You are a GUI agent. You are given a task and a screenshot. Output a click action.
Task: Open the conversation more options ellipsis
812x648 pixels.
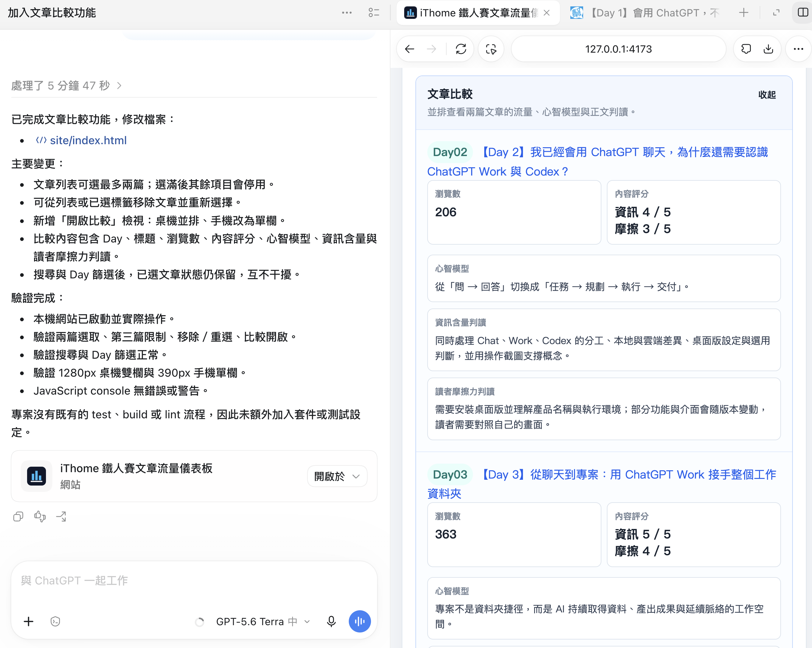[346, 13]
